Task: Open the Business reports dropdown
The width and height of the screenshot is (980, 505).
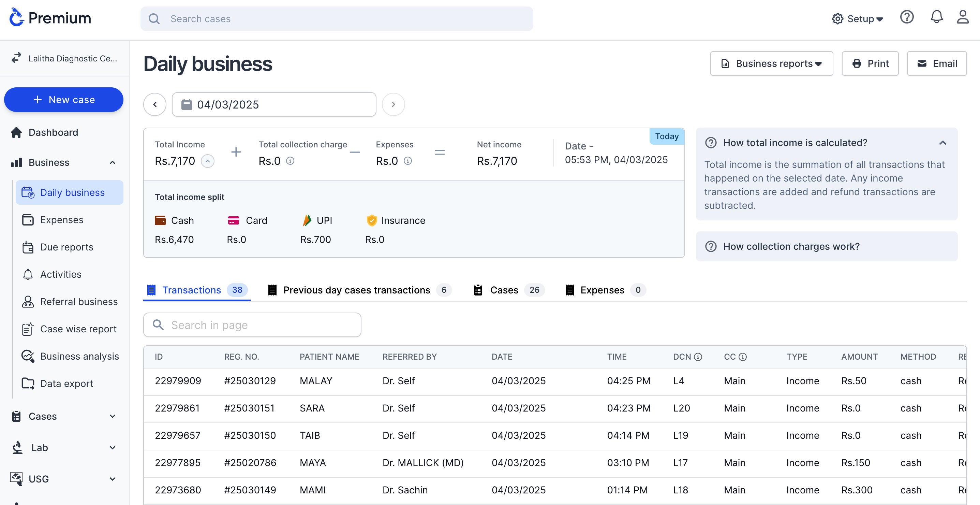Action: coord(771,63)
